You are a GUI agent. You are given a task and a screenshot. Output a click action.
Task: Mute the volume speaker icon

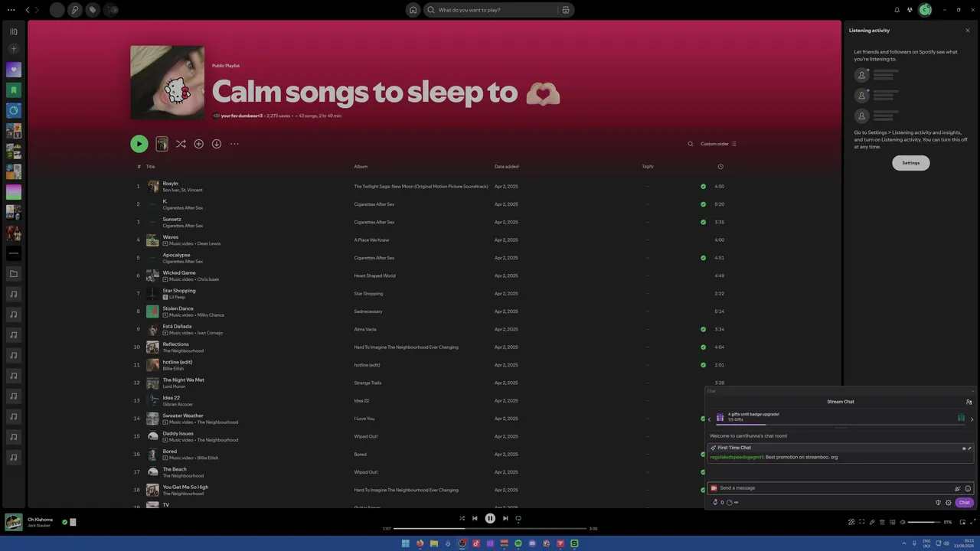902,522
